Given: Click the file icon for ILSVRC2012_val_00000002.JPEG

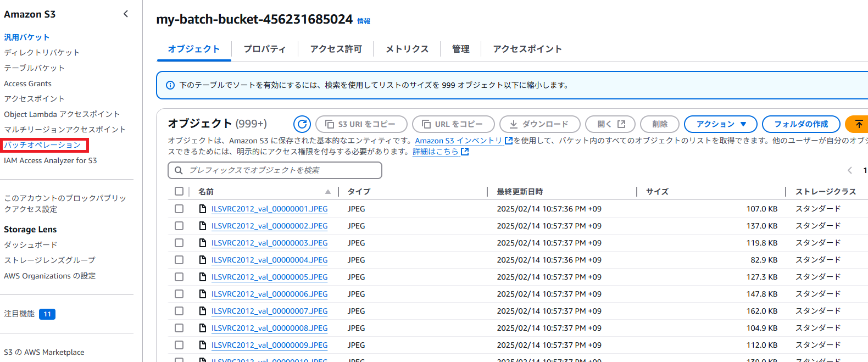Looking at the screenshot, I should click(203, 226).
